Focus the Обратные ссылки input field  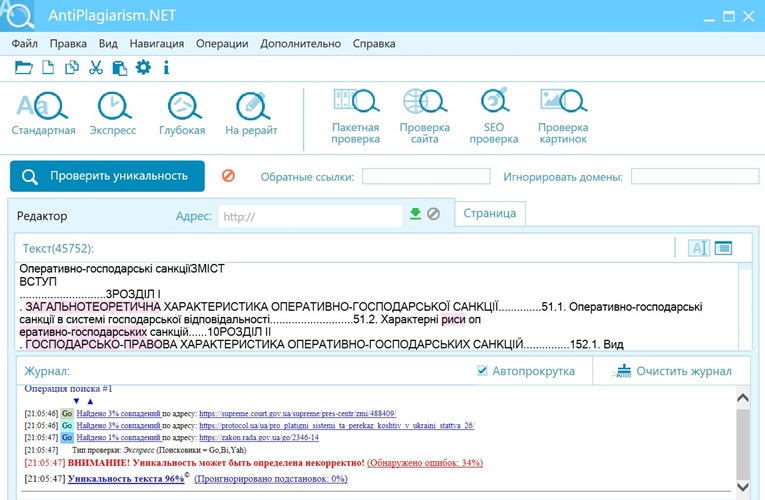[x=426, y=176]
